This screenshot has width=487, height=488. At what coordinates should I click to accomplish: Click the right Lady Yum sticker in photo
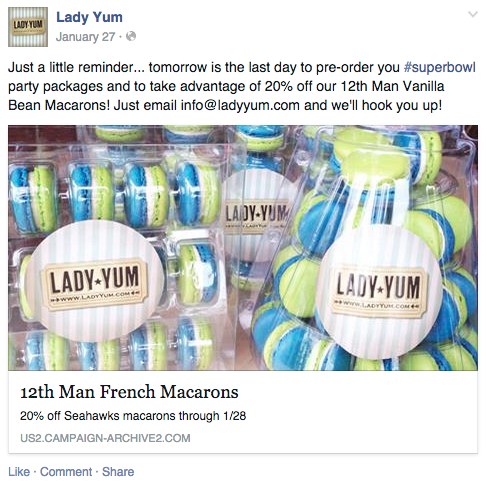(379, 290)
